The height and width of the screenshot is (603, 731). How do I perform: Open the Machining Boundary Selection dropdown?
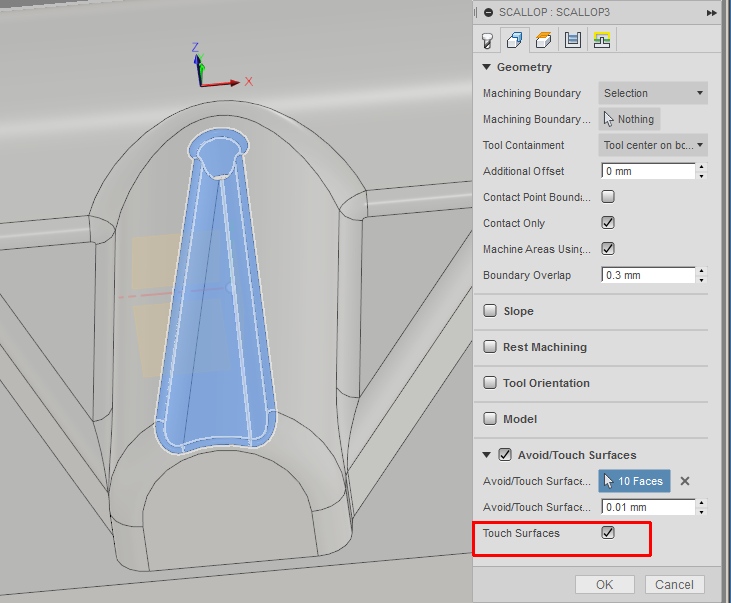tap(653, 93)
